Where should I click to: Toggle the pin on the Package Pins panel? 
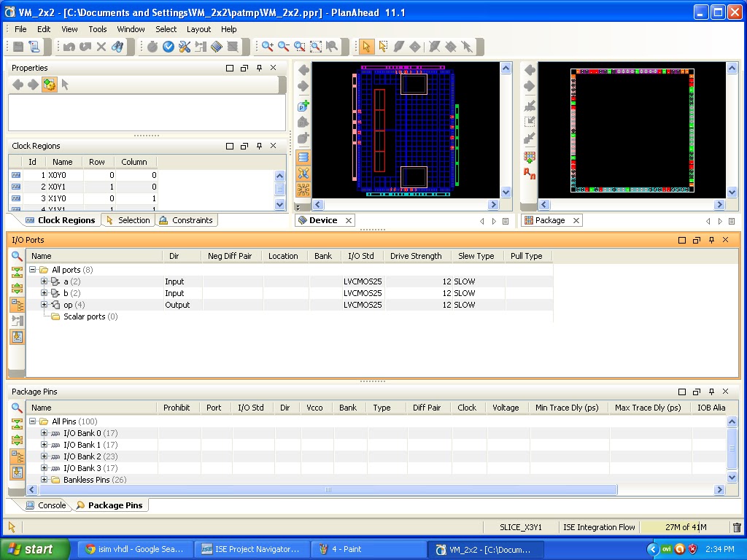(711, 392)
